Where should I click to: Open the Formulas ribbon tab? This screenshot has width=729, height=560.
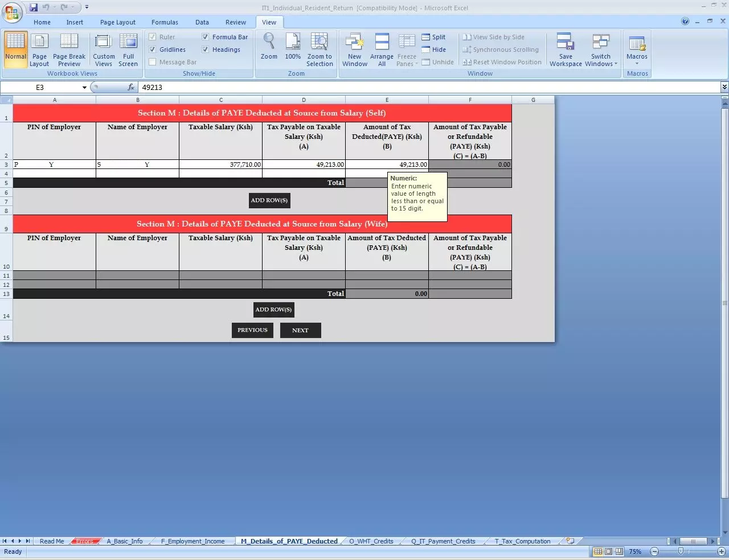(x=165, y=22)
